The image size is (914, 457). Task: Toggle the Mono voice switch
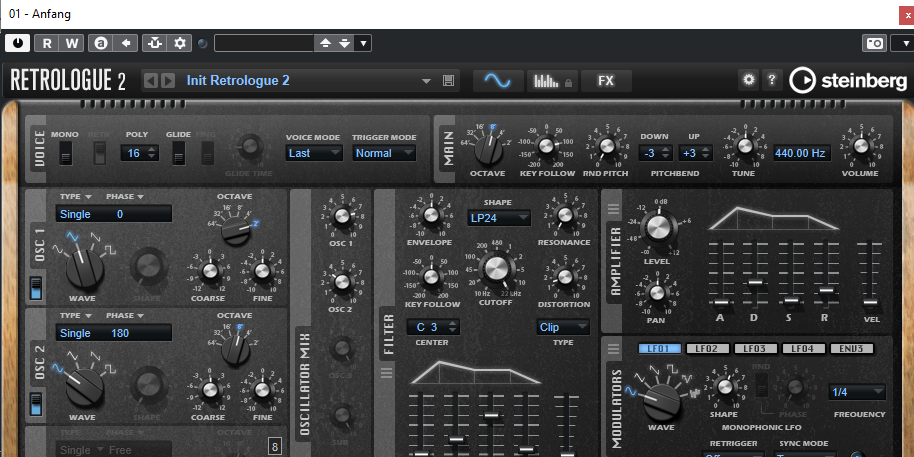coord(65,153)
